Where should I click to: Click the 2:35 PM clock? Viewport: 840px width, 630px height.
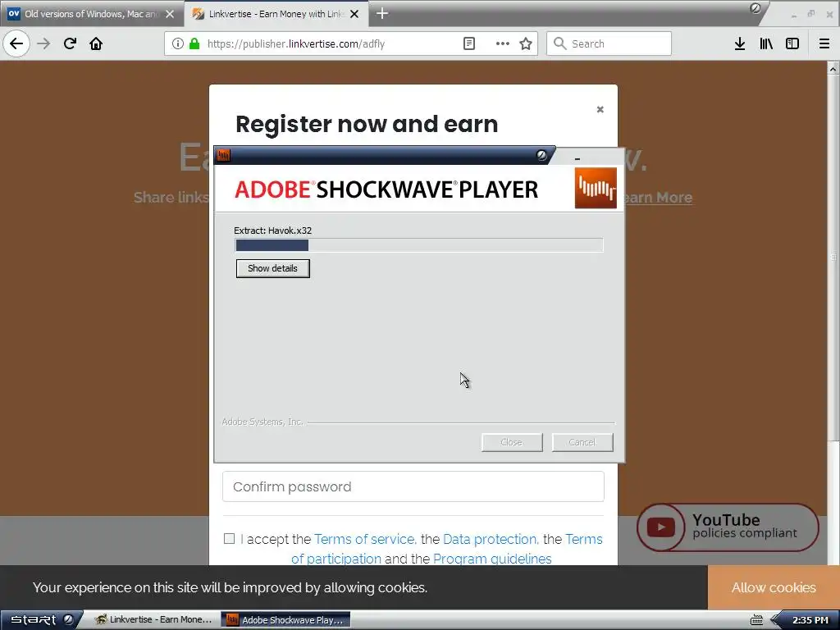810,620
